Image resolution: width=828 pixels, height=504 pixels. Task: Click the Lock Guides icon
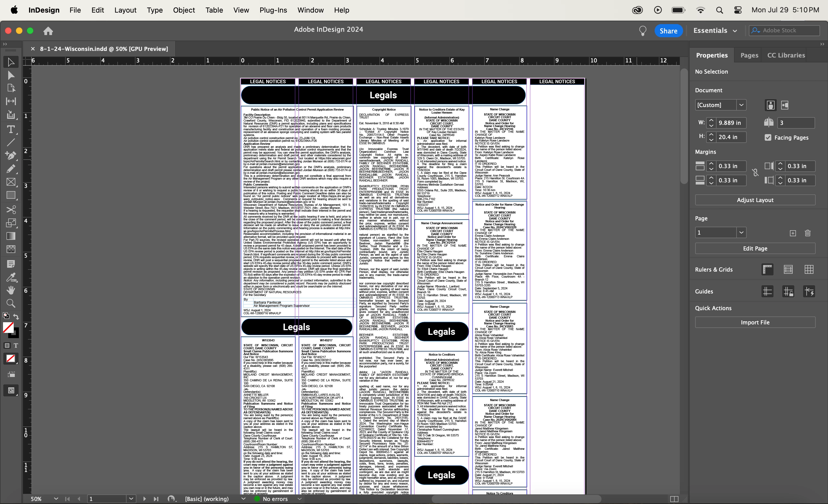tap(788, 292)
